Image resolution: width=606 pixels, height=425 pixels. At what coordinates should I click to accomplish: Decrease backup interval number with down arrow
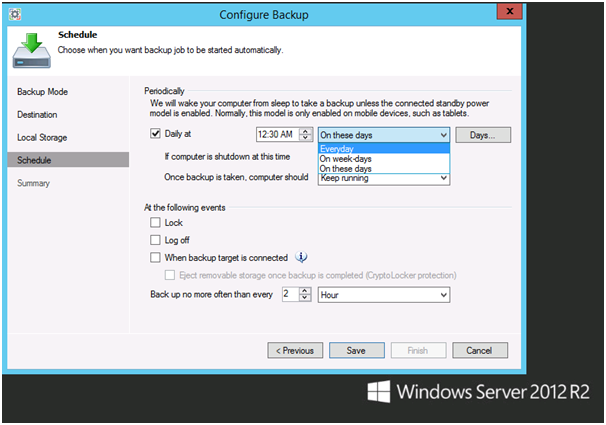[x=305, y=298]
